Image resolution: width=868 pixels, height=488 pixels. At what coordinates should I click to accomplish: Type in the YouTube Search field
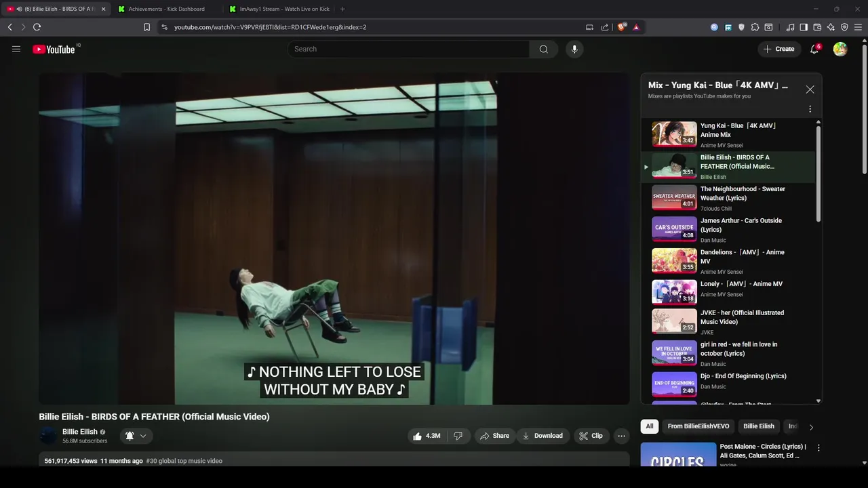click(x=408, y=49)
